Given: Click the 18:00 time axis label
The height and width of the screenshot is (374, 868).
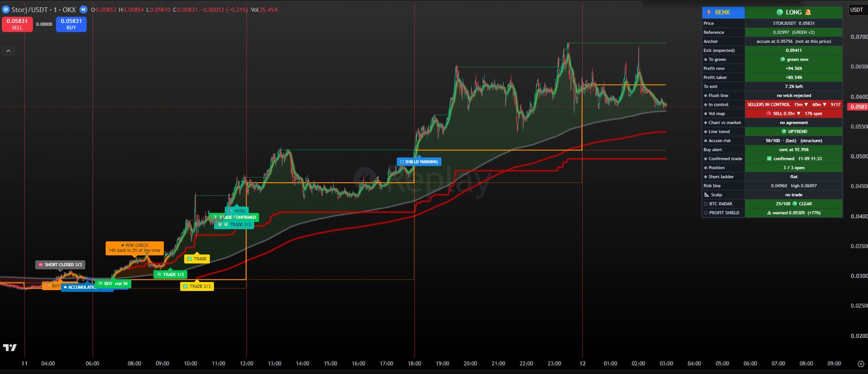Looking at the screenshot, I should [414, 364].
